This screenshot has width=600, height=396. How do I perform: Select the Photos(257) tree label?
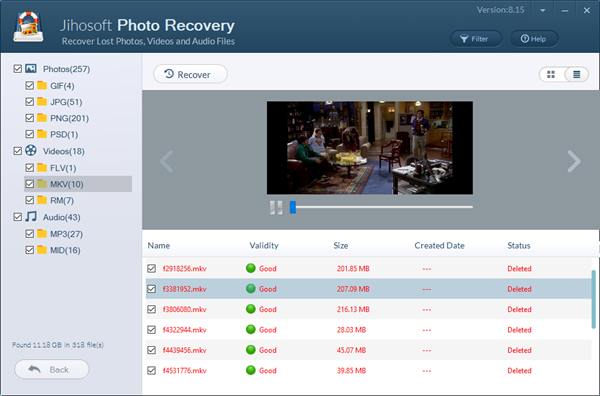(67, 69)
